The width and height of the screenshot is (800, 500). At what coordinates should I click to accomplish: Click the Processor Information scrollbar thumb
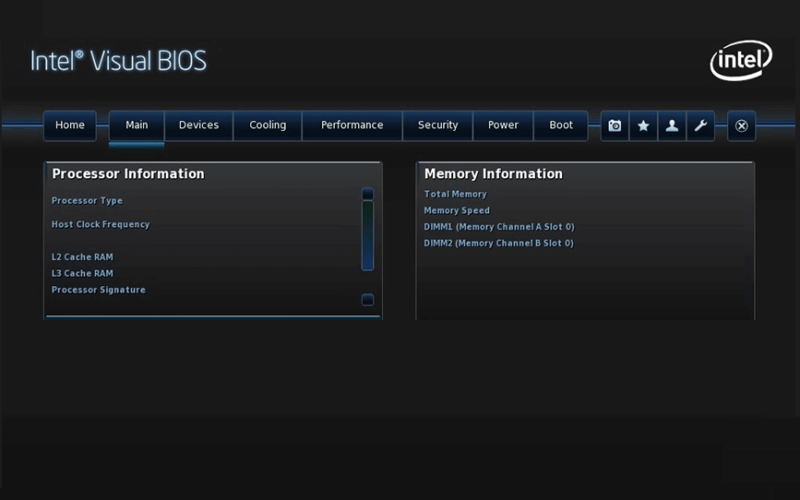[367, 235]
